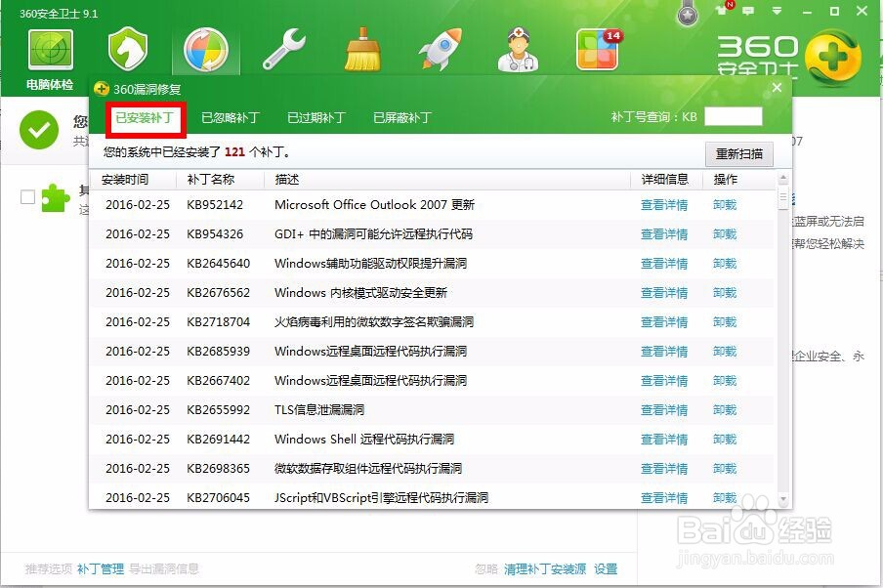View details for KB2685939
This screenshot has height=588, width=883.
pos(664,352)
